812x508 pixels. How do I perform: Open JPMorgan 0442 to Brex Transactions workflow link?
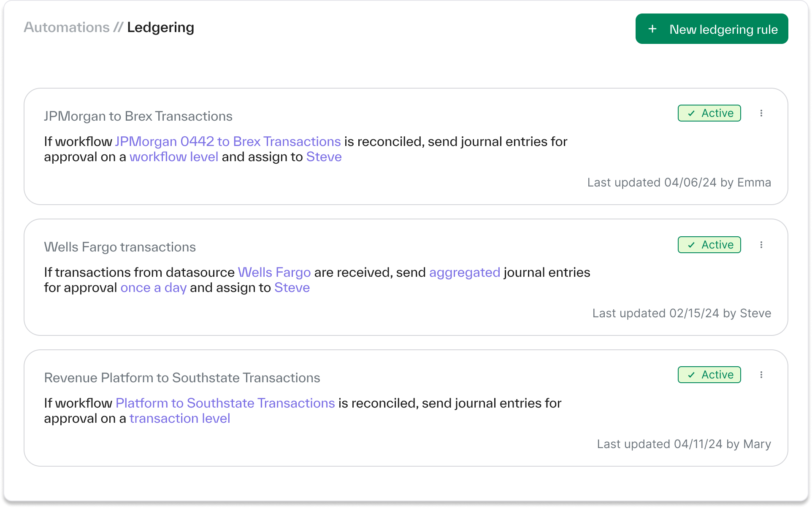(228, 141)
